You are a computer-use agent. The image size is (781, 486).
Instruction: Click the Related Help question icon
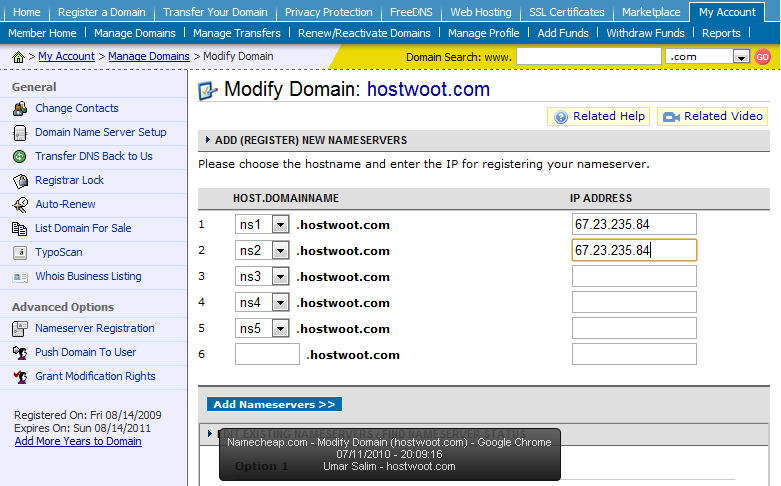561,117
